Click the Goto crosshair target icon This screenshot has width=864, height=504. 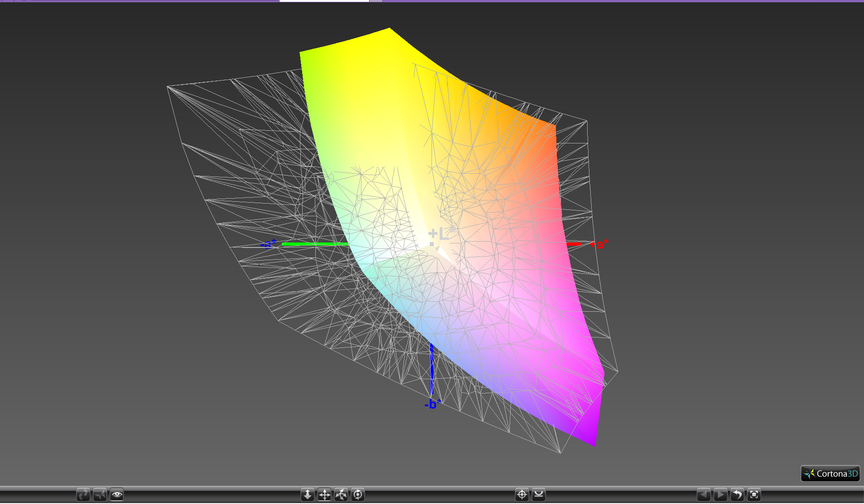coord(522,494)
